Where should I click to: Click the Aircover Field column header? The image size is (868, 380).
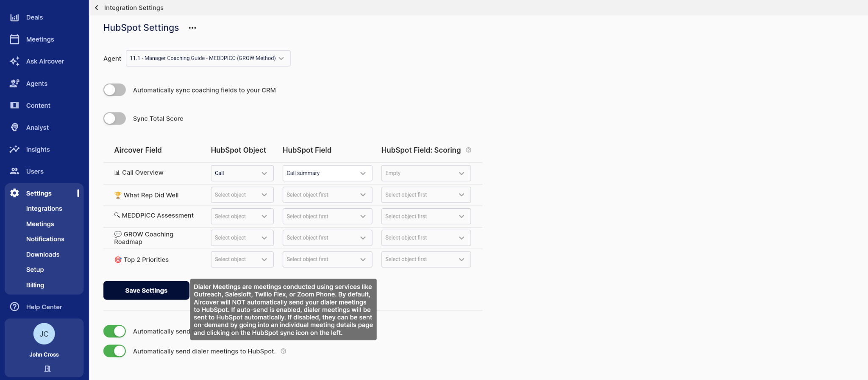click(x=138, y=150)
